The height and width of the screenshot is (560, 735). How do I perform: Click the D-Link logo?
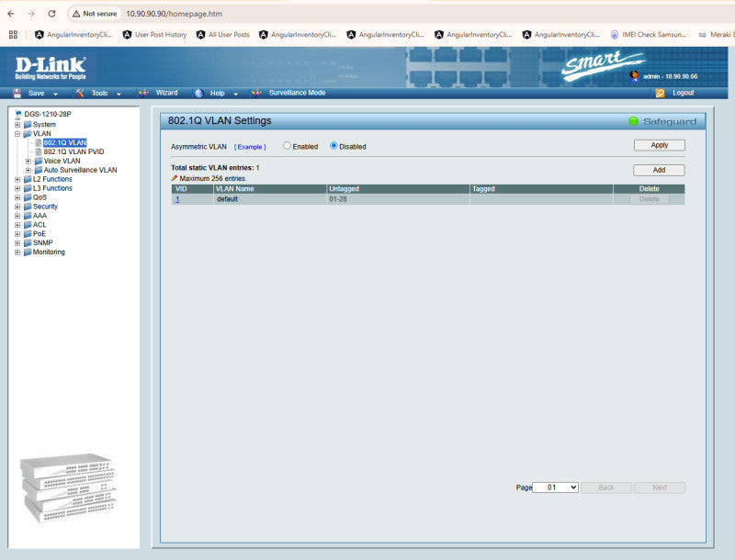point(51,68)
